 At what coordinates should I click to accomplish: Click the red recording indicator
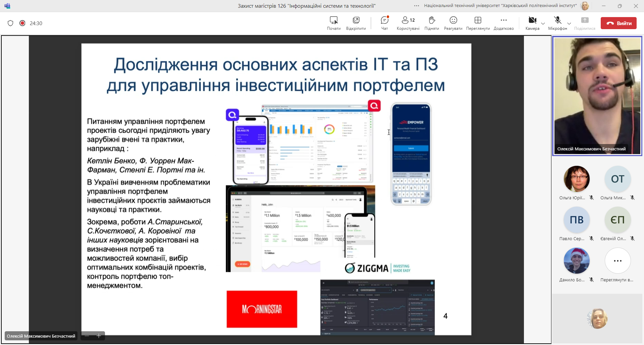coord(22,23)
